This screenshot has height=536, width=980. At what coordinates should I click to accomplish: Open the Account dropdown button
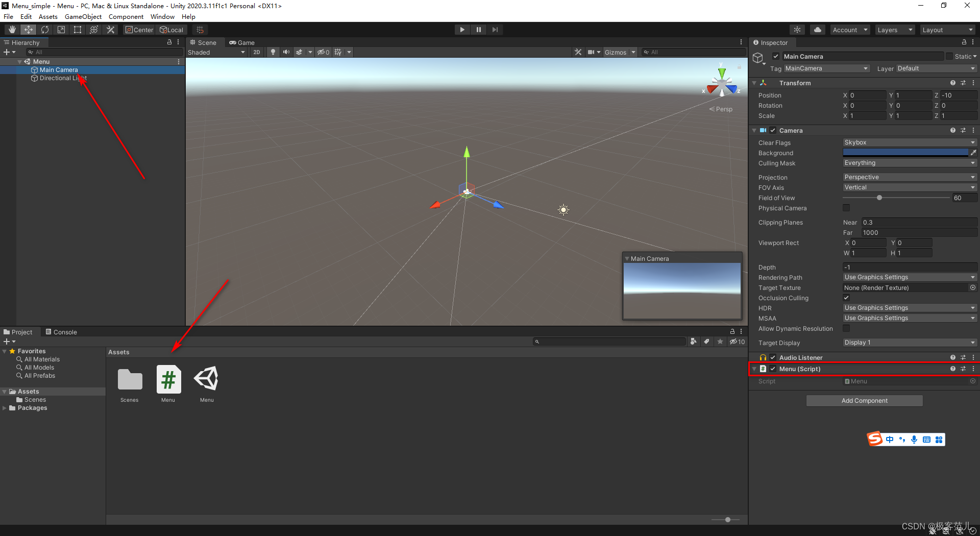(850, 30)
